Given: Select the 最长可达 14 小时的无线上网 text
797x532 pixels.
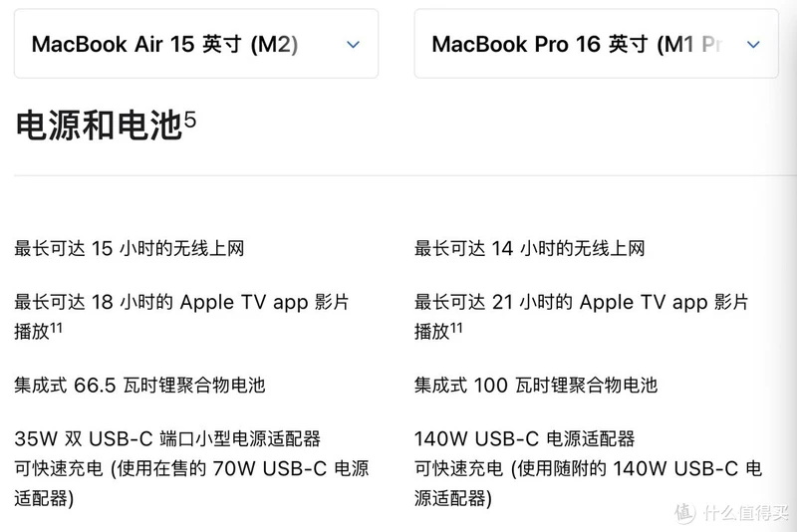Looking at the screenshot, I should (x=530, y=248).
